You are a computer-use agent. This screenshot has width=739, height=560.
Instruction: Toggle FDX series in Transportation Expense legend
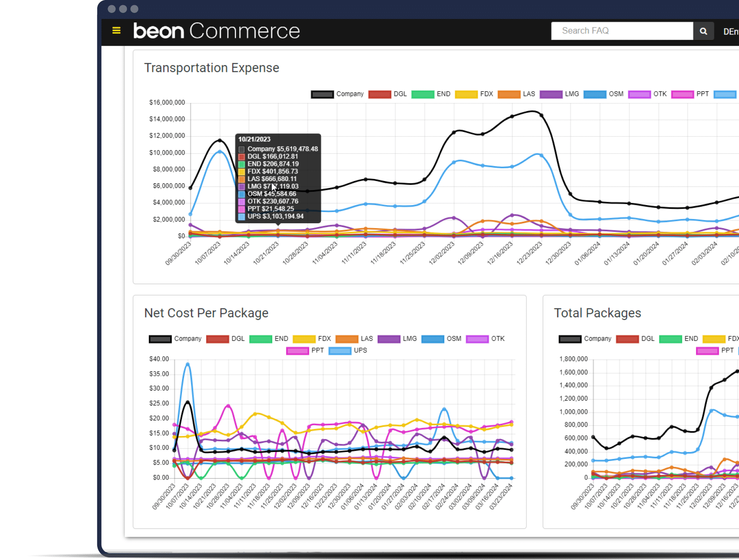(474, 94)
